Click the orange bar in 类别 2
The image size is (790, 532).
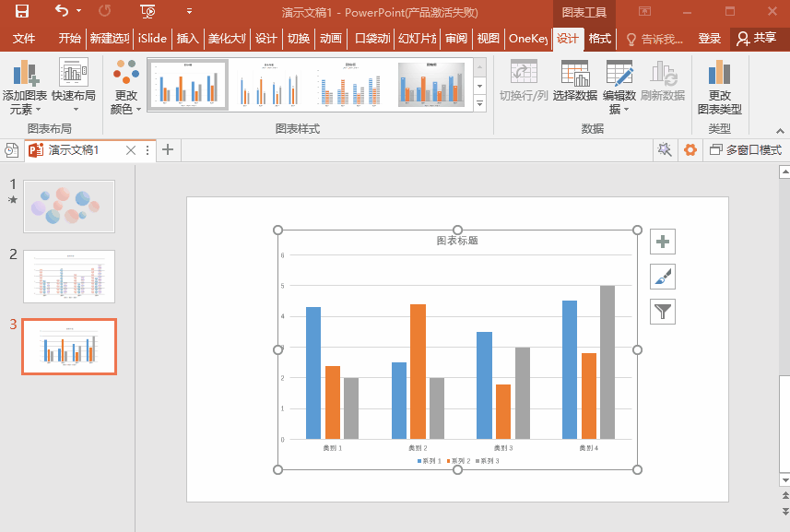(x=418, y=372)
